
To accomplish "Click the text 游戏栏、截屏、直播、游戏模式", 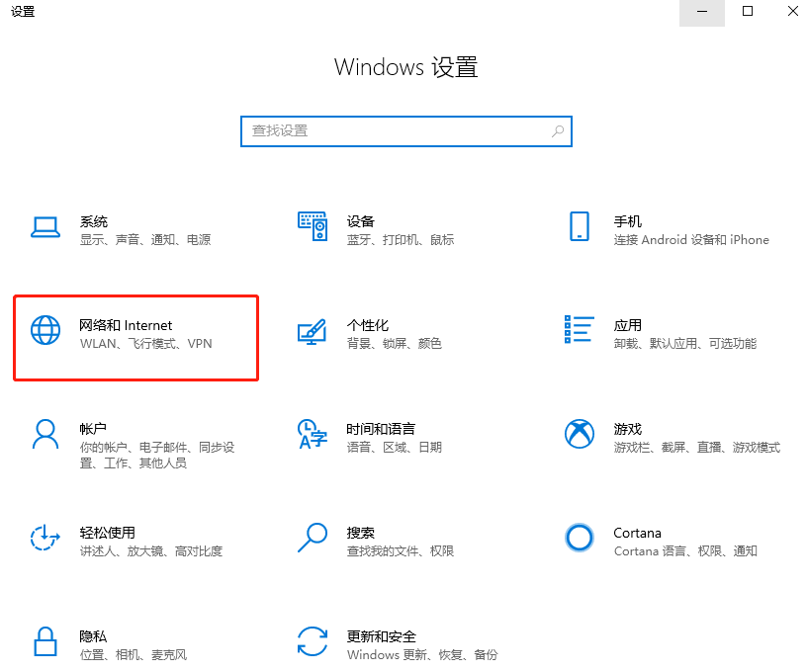I will pyautogui.click(x=697, y=448).
